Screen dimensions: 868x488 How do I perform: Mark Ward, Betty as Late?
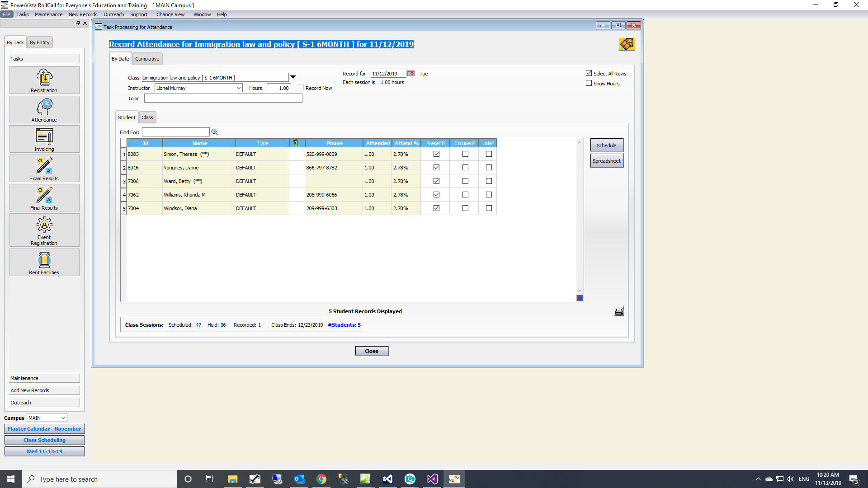click(x=489, y=181)
